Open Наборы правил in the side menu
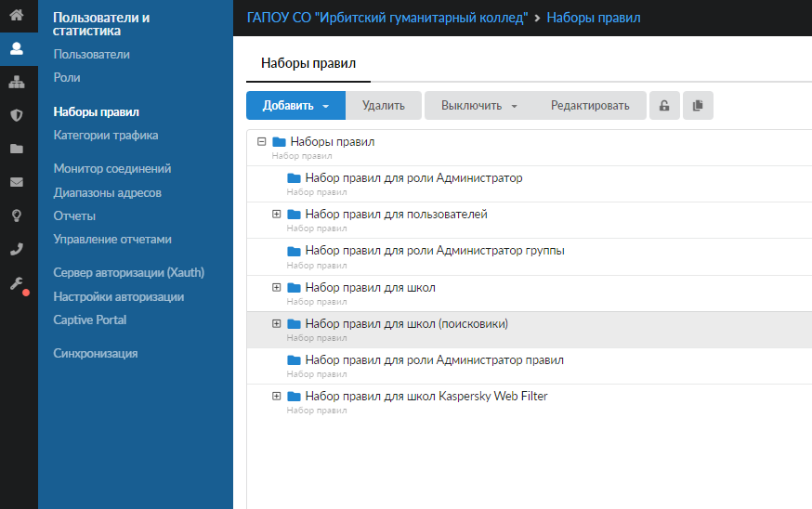 pos(97,111)
